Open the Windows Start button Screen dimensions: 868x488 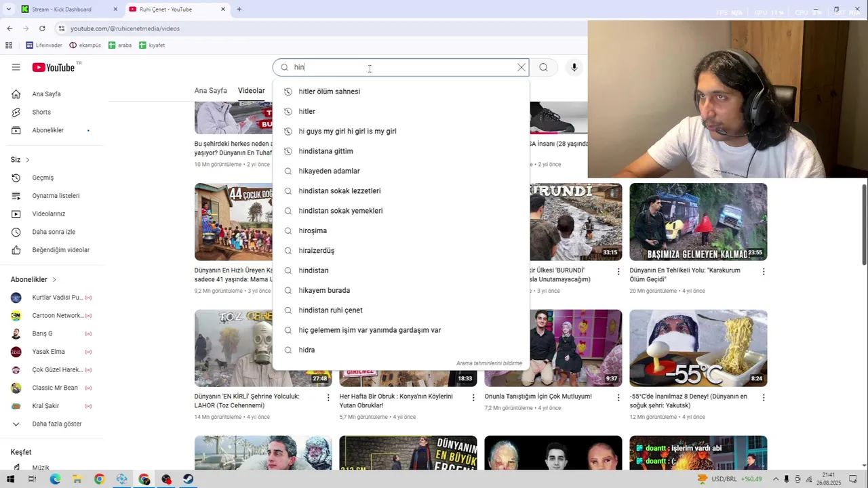9,479
